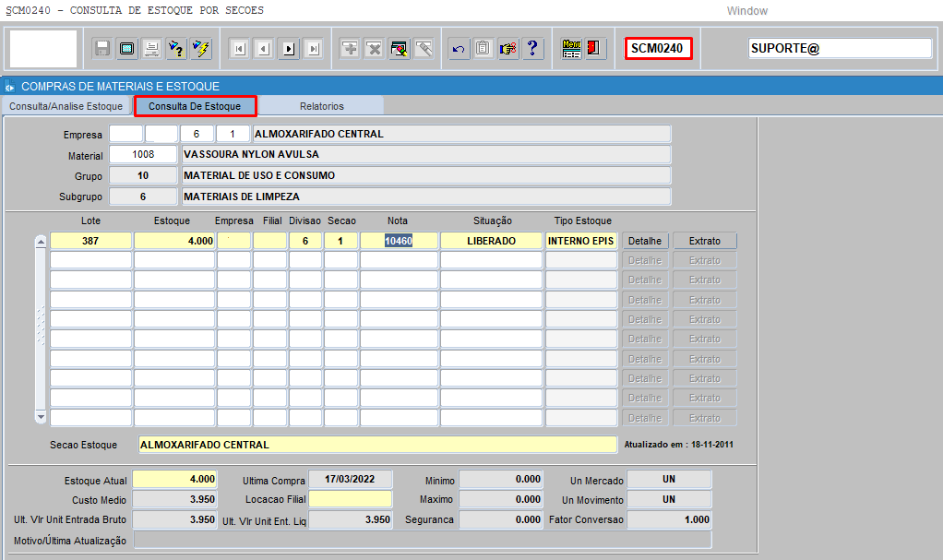Click the SCM0240 program code field

(658, 48)
